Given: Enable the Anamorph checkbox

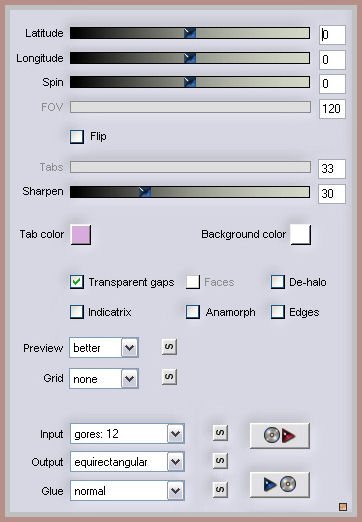Looking at the screenshot, I should pyautogui.click(x=193, y=312).
